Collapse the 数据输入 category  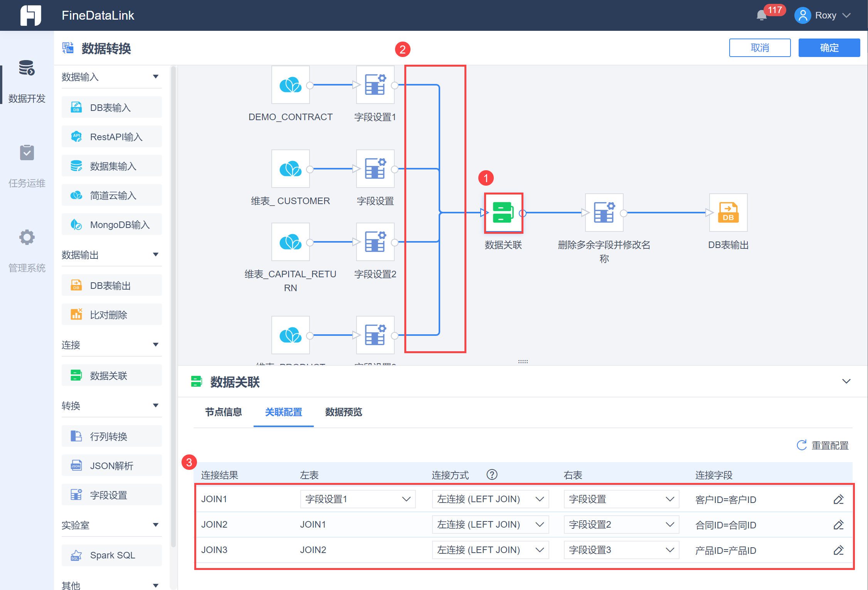coord(156,77)
